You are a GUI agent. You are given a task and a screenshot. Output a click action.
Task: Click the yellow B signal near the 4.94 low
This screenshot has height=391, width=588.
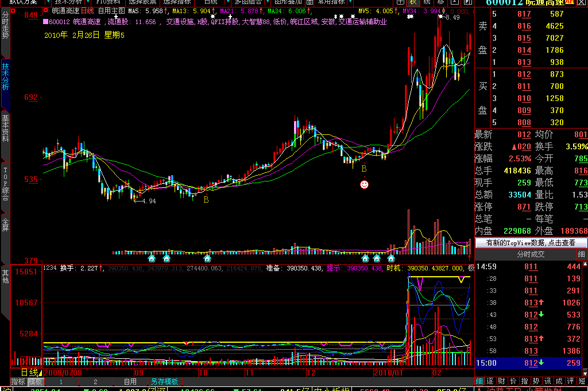206,200
